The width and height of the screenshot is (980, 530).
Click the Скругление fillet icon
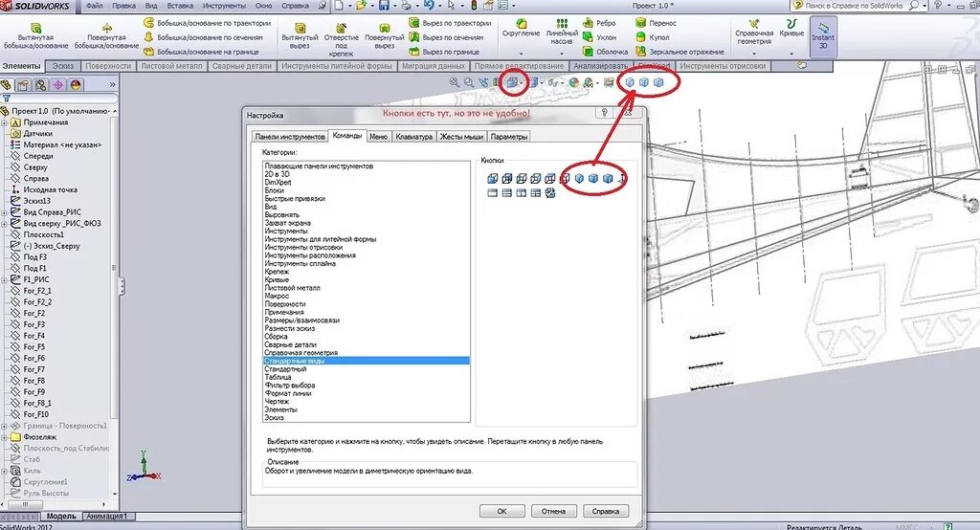tap(521, 24)
